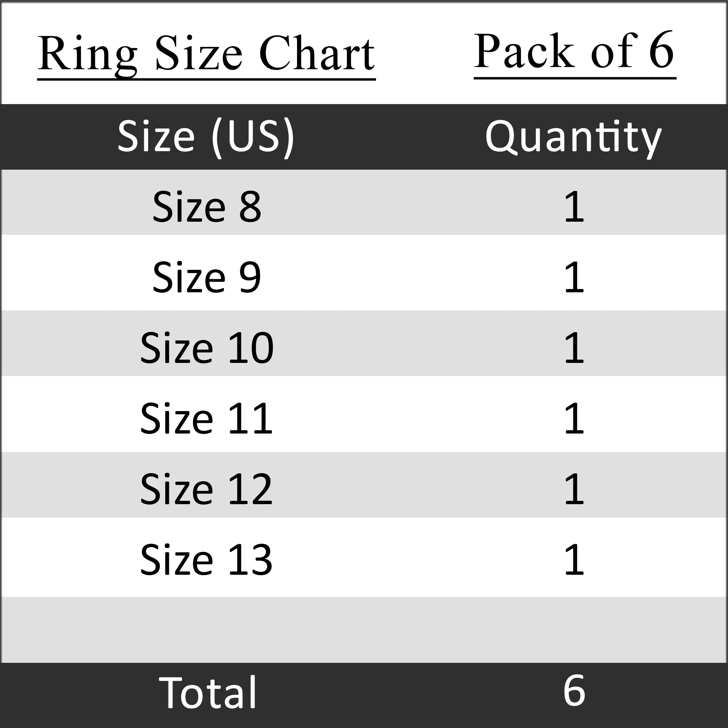728x728 pixels.
Task: Click the quantity value for Size 8
Action: 574,206
